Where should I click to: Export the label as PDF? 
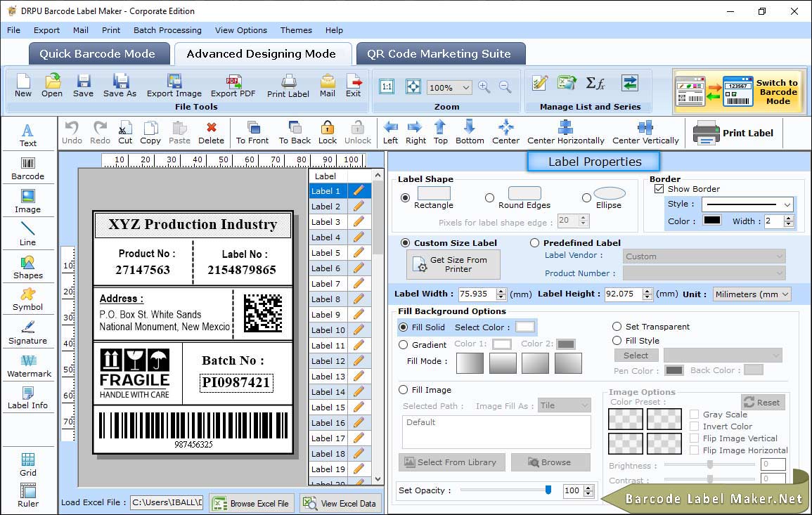point(233,86)
